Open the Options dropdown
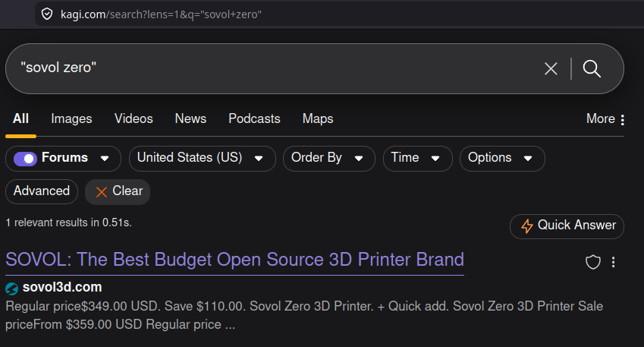Screen dimensions: 644x347 tap(502, 158)
